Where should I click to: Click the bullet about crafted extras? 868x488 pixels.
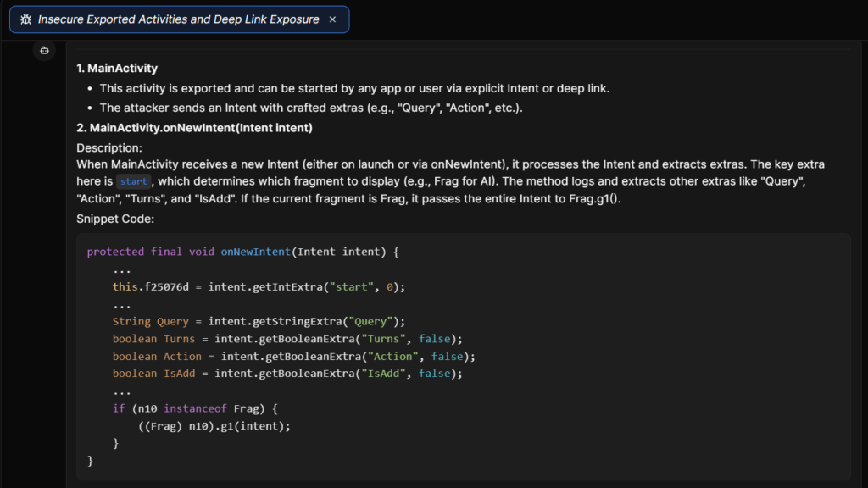click(x=311, y=108)
